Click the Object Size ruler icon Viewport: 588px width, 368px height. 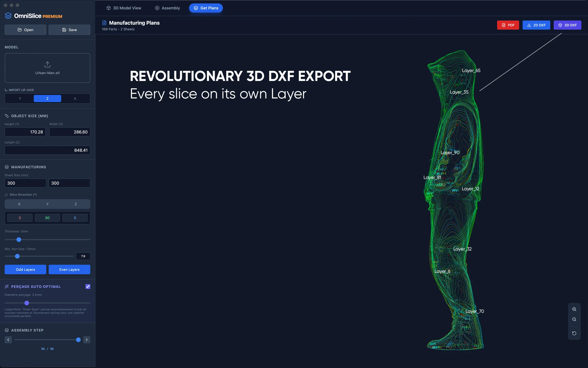(7, 116)
